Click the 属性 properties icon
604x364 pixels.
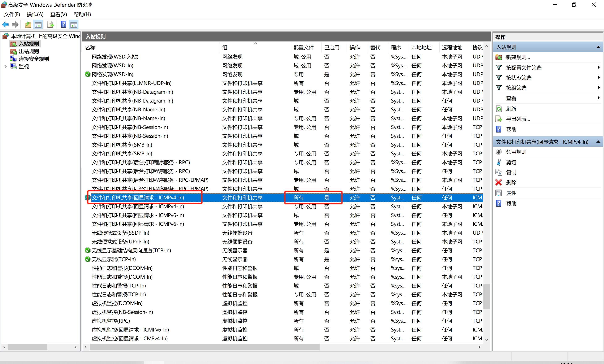click(499, 193)
